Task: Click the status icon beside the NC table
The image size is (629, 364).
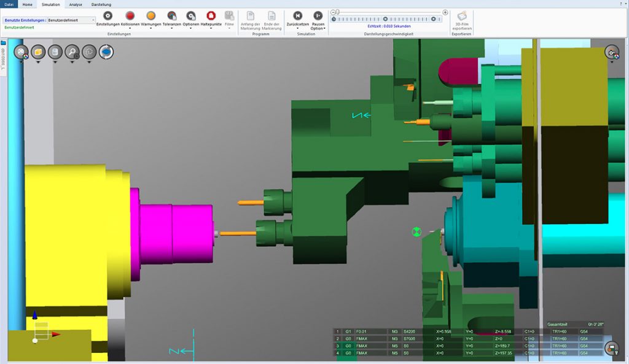Action: (x=611, y=348)
